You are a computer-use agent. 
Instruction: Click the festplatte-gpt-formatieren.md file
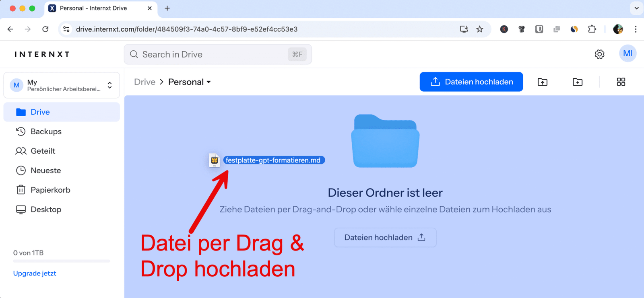[x=267, y=160]
